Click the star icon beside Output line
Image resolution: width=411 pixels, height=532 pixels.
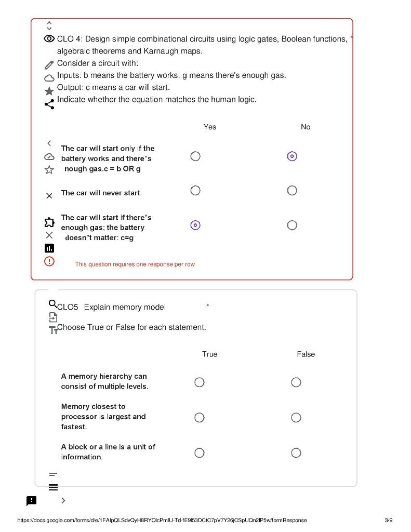point(49,91)
